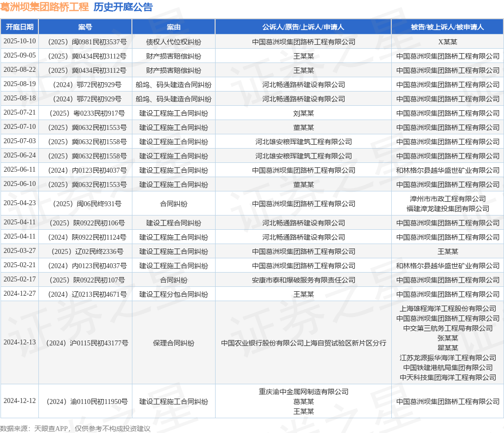Click defendant 中国铁建港航局集团有限公司
504x433 pixels.
coord(447,368)
